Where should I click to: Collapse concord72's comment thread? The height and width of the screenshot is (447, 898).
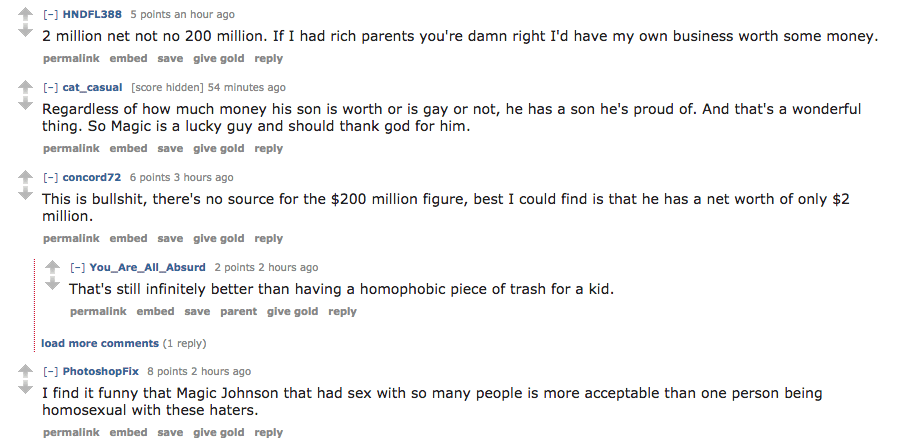pyautogui.click(x=50, y=178)
